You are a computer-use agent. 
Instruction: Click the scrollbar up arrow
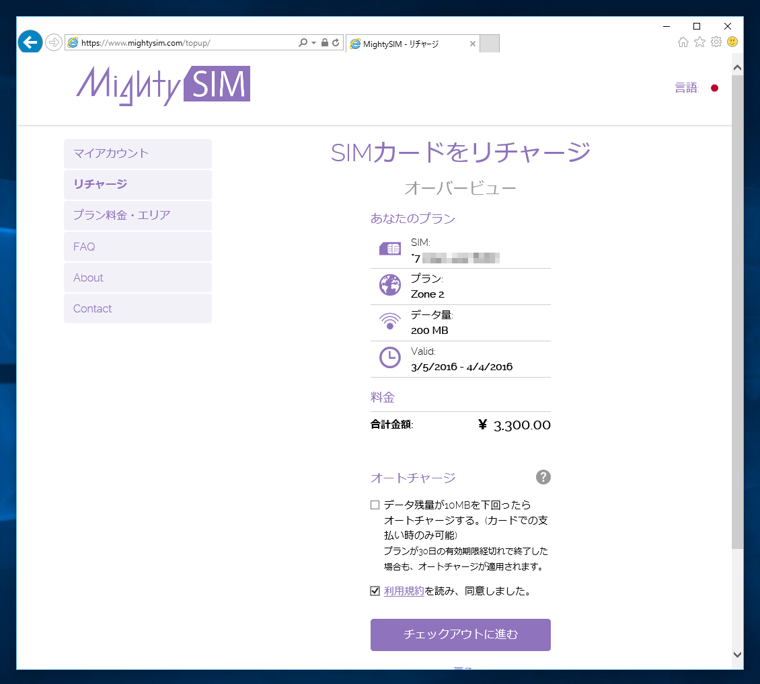(737, 67)
